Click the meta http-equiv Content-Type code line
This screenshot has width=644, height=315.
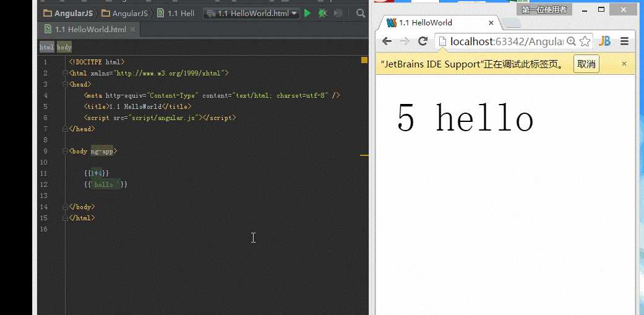click(x=212, y=95)
